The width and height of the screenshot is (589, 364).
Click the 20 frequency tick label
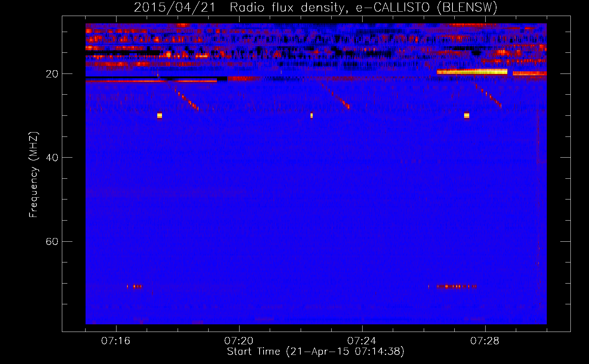point(52,74)
